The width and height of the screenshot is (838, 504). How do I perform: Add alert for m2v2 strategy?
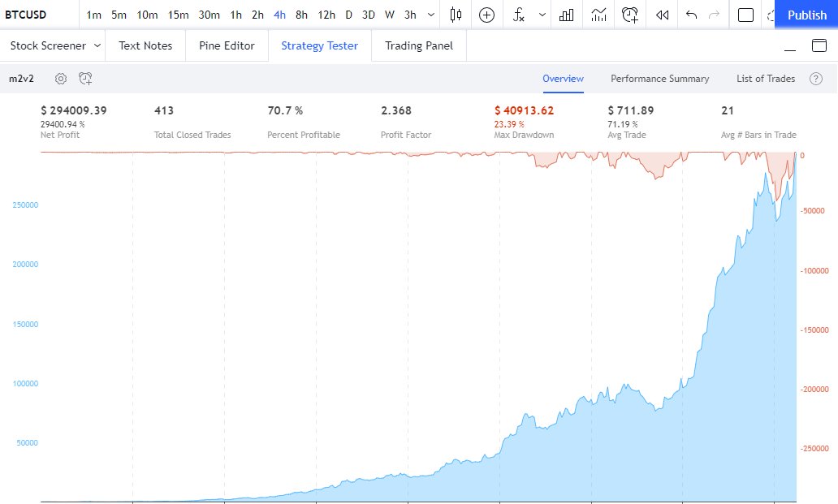coord(85,79)
